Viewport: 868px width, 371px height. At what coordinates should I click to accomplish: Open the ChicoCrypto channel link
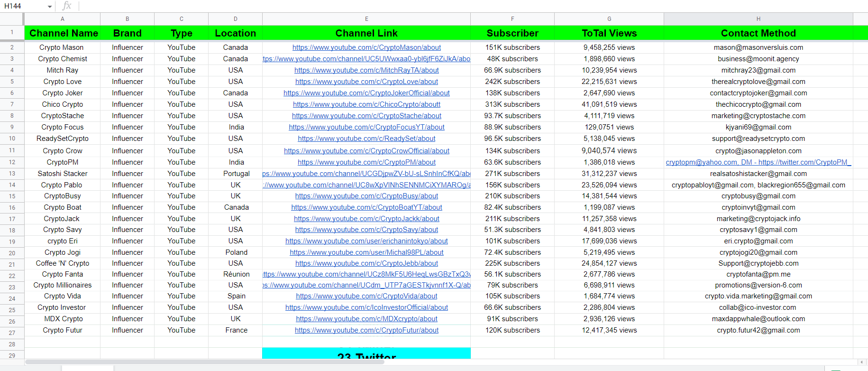click(366, 104)
